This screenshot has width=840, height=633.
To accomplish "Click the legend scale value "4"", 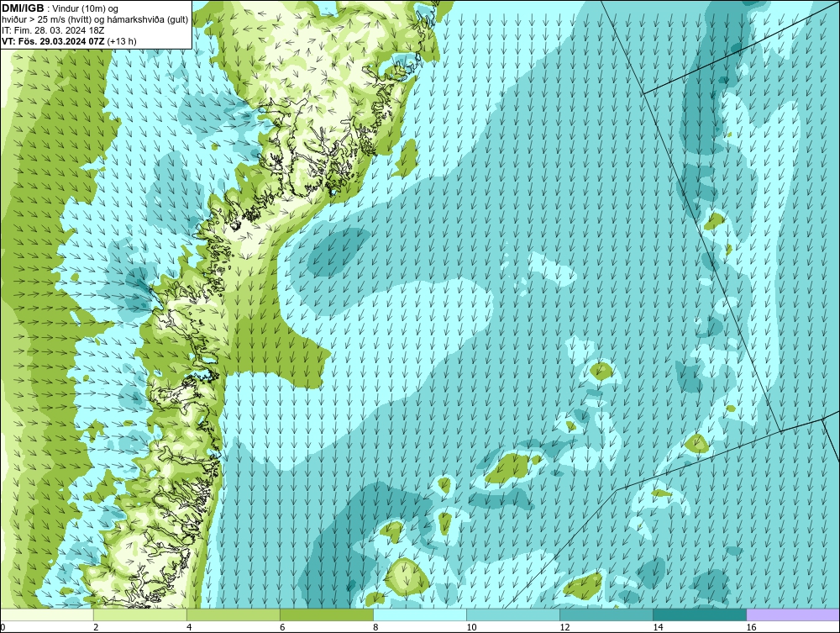I will click(189, 627).
